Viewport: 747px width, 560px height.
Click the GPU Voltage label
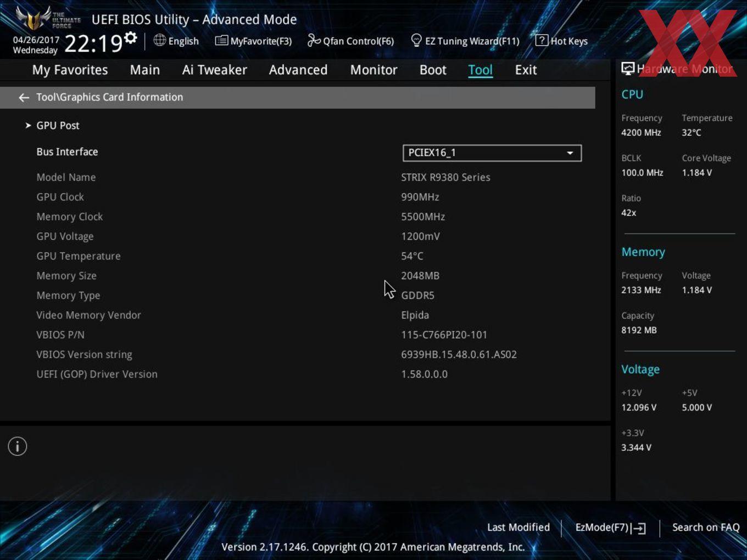click(x=65, y=237)
